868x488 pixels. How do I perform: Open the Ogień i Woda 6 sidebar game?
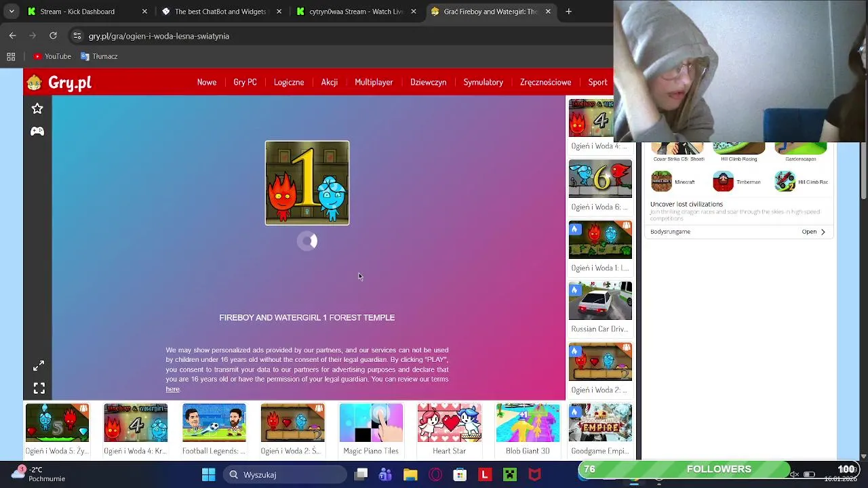pyautogui.click(x=600, y=186)
